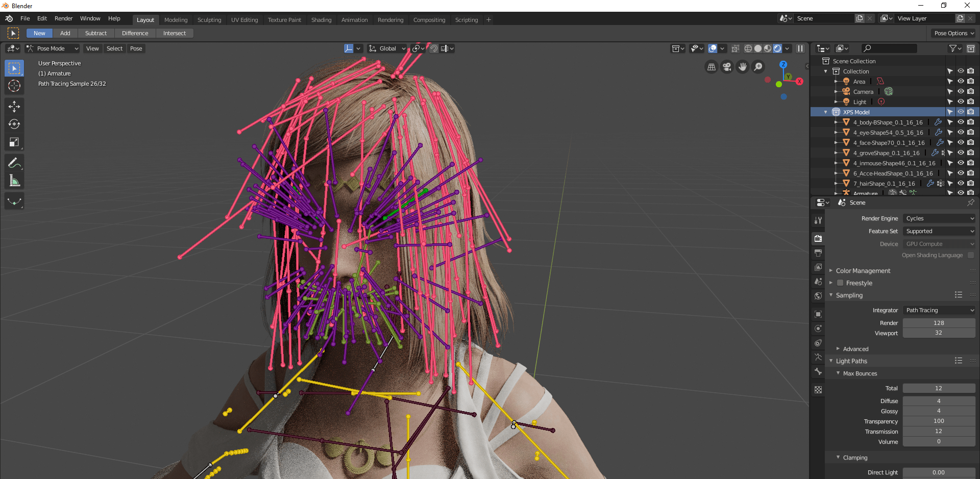The width and height of the screenshot is (980, 479).
Task: Toggle viewport visibility for 7_hairShape_0.1_16_16
Action: (961, 184)
